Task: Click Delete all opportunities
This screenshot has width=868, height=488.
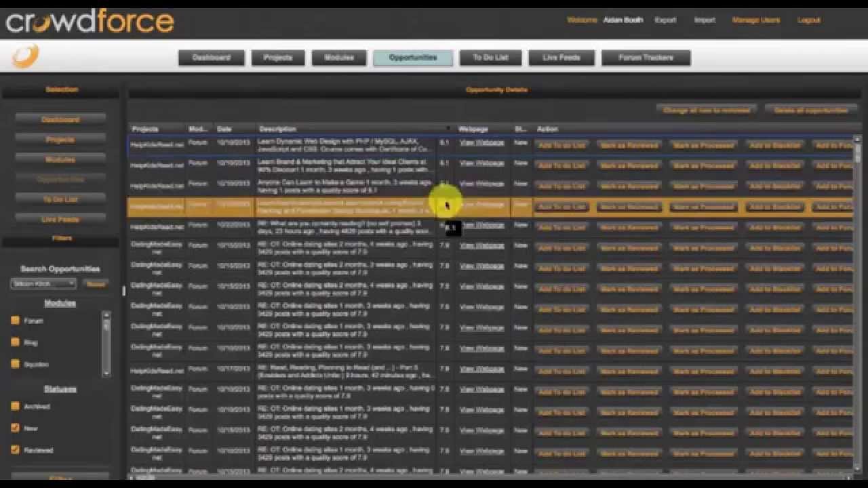Action: [x=811, y=110]
